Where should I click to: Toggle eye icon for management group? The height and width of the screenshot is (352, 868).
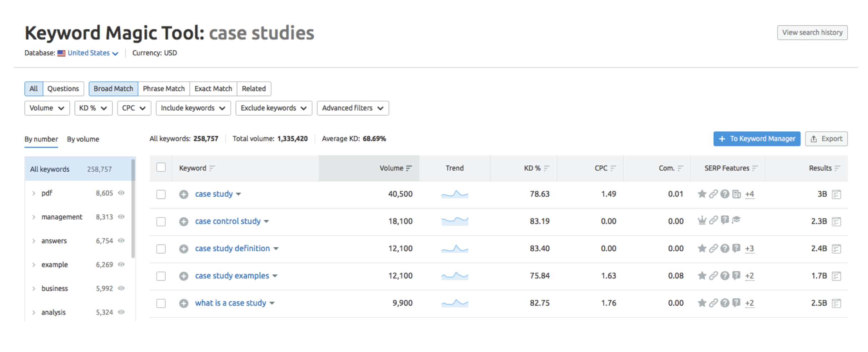(121, 217)
